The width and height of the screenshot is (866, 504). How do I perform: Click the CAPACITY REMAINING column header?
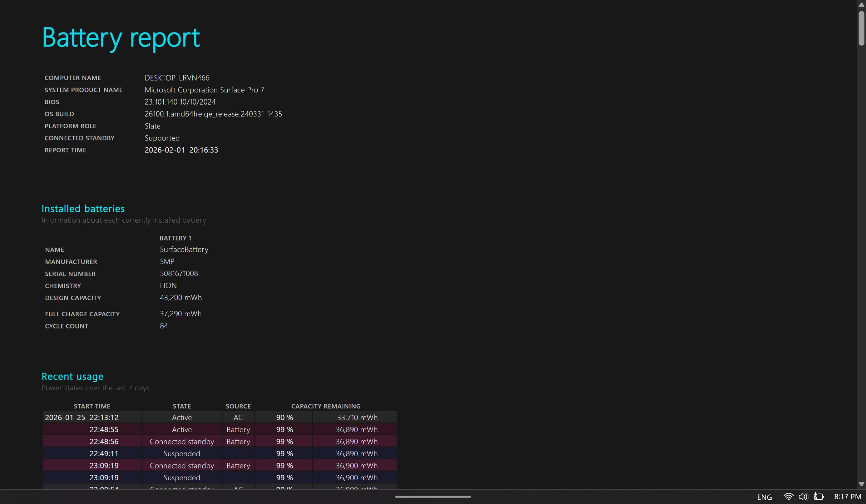click(x=326, y=406)
